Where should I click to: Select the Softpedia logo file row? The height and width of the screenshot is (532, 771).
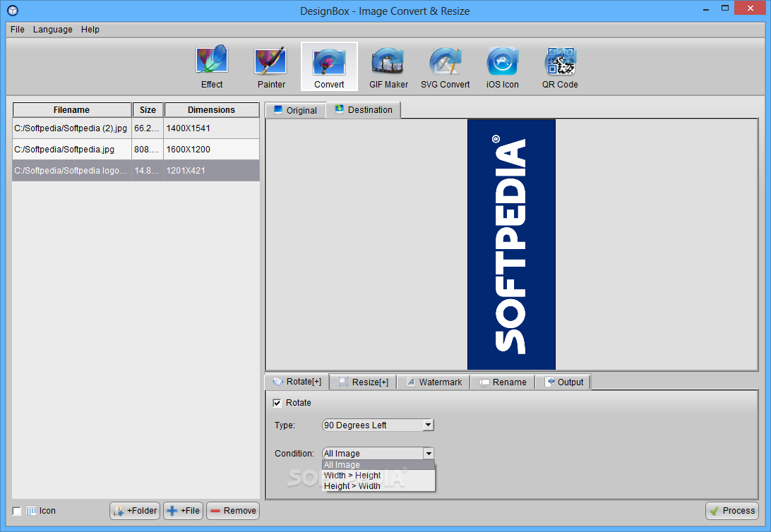136,171
